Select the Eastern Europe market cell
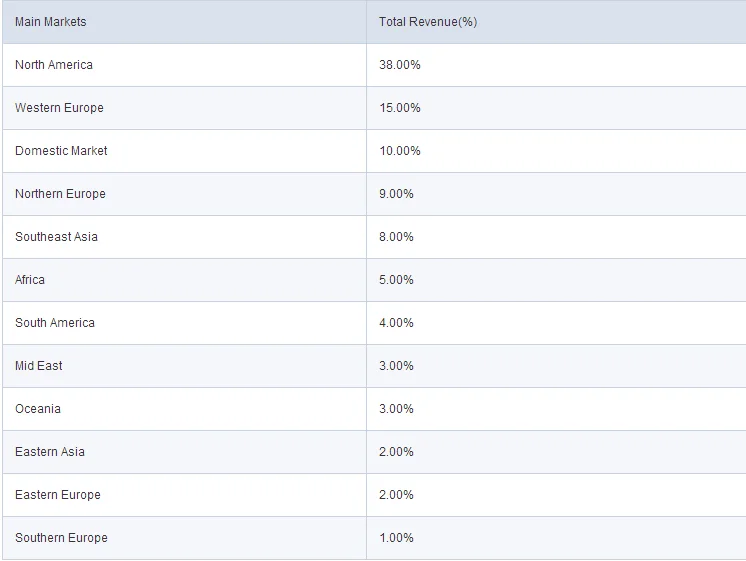Screen dimensions: 746x561 pyautogui.click(x=58, y=495)
